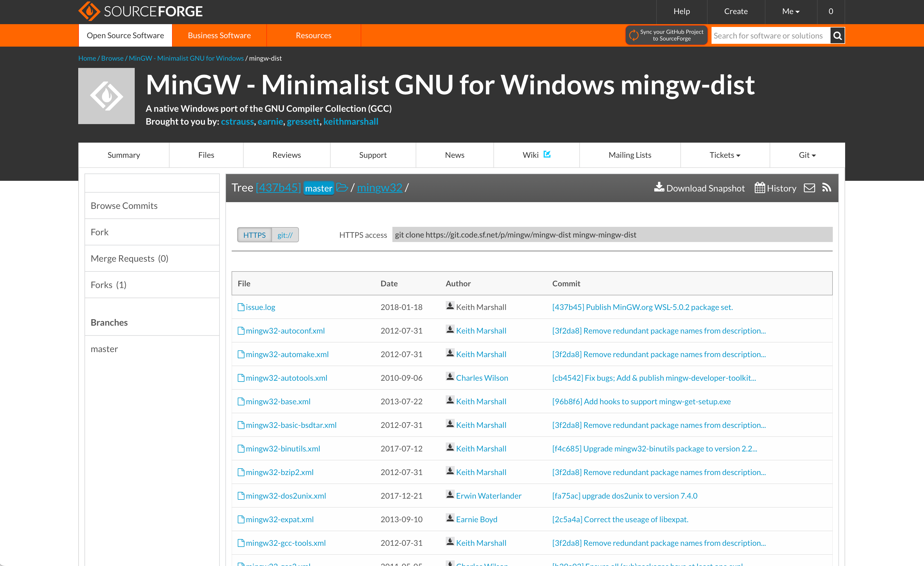The height and width of the screenshot is (566, 924).
Task: Switch to Business Software tab
Action: 219,35
